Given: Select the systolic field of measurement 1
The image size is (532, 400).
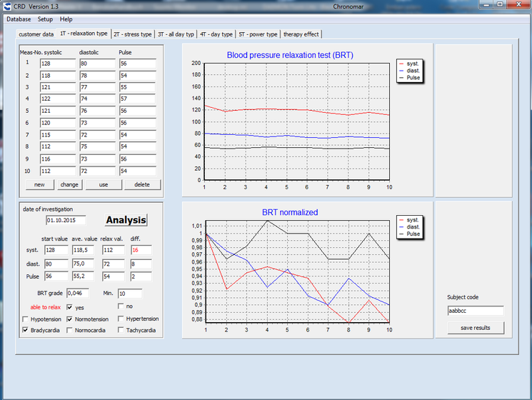Looking at the screenshot, I should click(x=57, y=64).
